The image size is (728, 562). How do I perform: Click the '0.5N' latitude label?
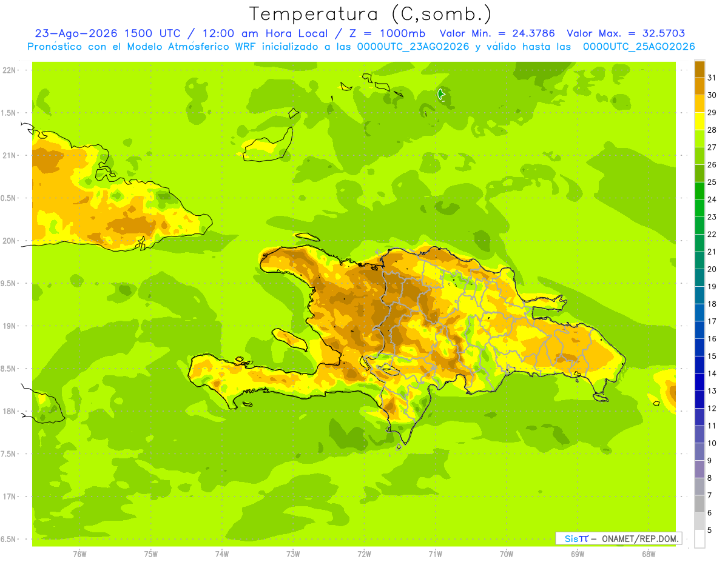(9, 198)
